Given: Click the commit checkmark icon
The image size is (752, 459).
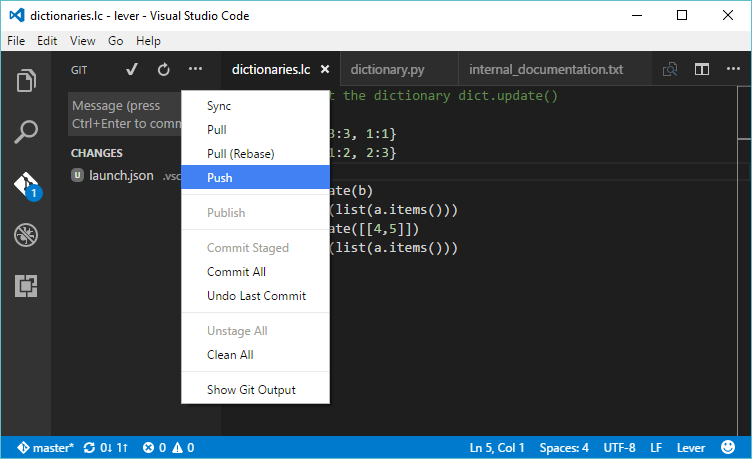Looking at the screenshot, I should 131,70.
